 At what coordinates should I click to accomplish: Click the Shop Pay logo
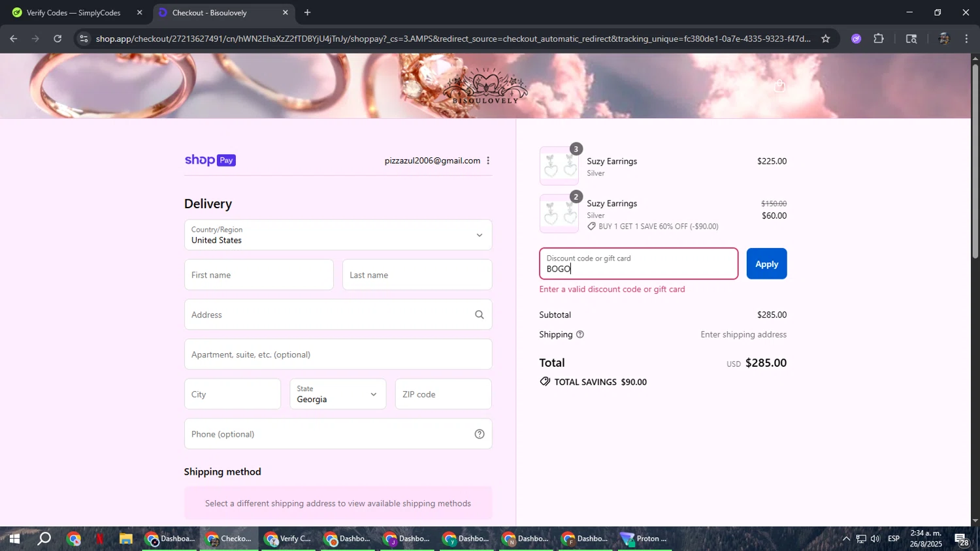(210, 160)
